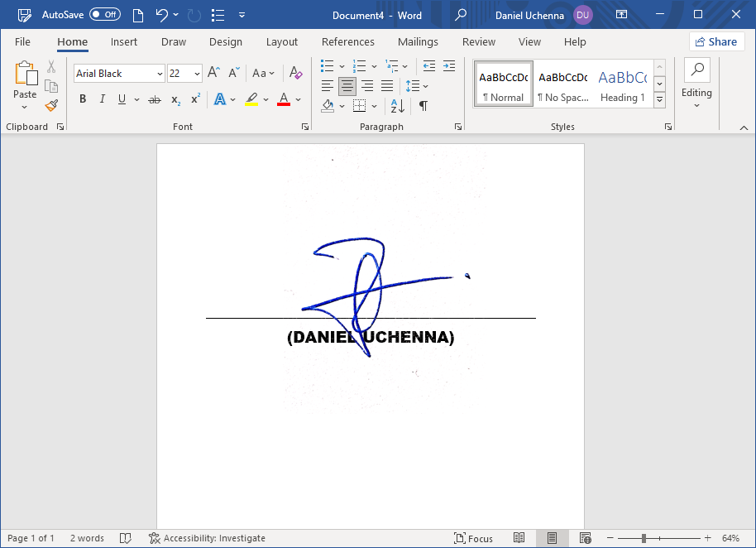Open the Review tab
This screenshot has height=548, width=756.
pyautogui.click(x=478, y=41)
